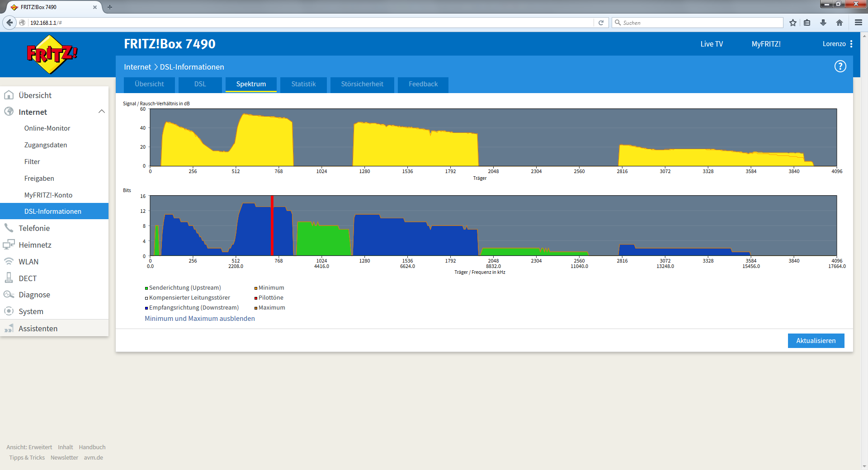
Task: Click the WLAN wifi icon in sidebar
Action: pyautogui.click(x=9, y=261)
